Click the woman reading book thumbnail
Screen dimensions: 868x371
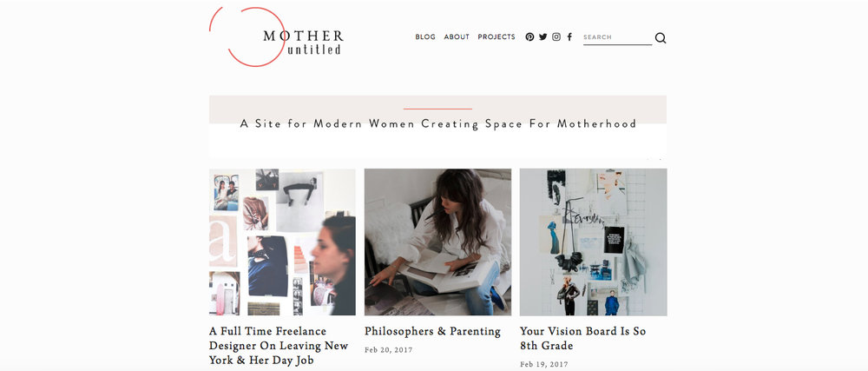tap(437, 242)
